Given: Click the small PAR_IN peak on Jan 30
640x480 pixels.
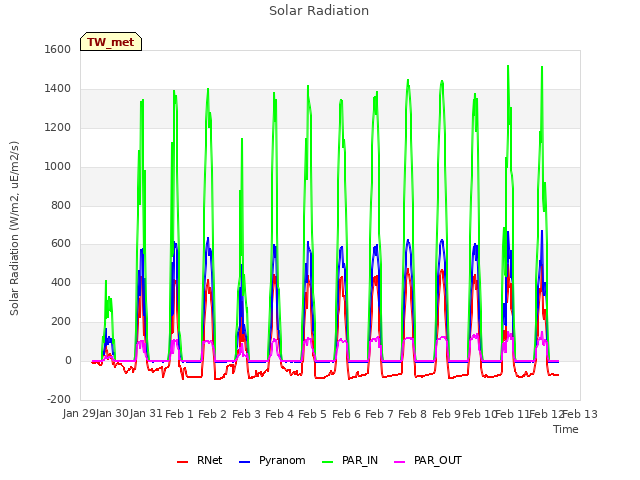Looking at the screenshot, I should pyautogui.click(x=106, y=281).
